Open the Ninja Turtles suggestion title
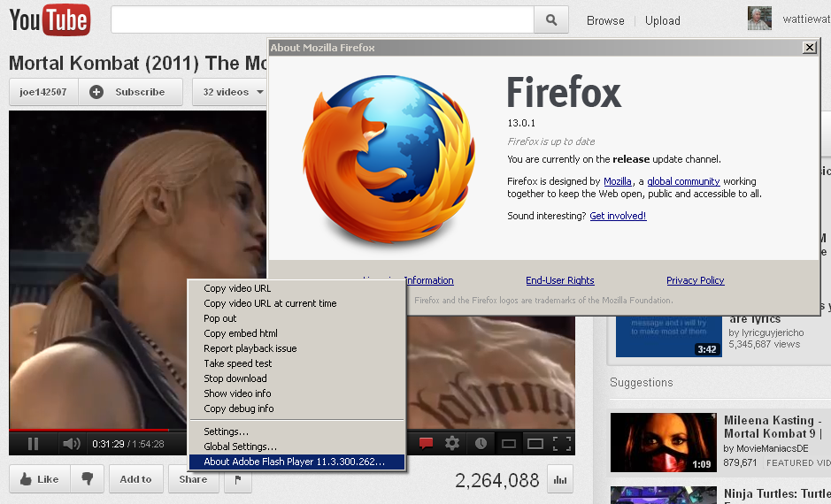 [778, 496]
